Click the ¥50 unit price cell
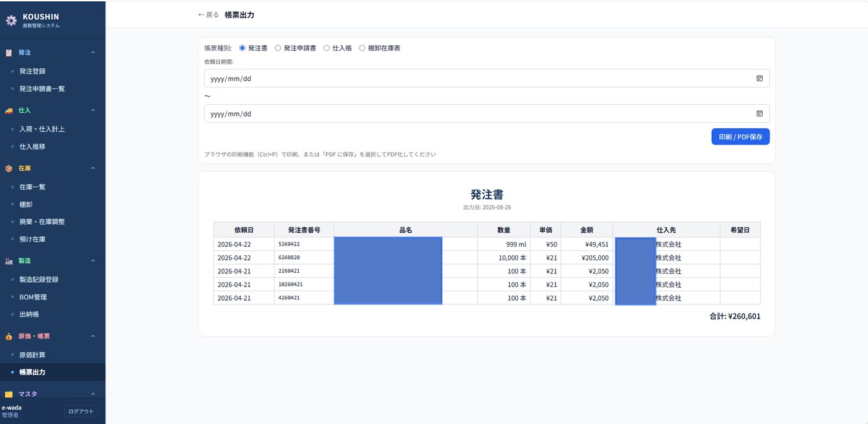Image resolution: width=868 pixels, height=424 pixels. pos(546,244)
